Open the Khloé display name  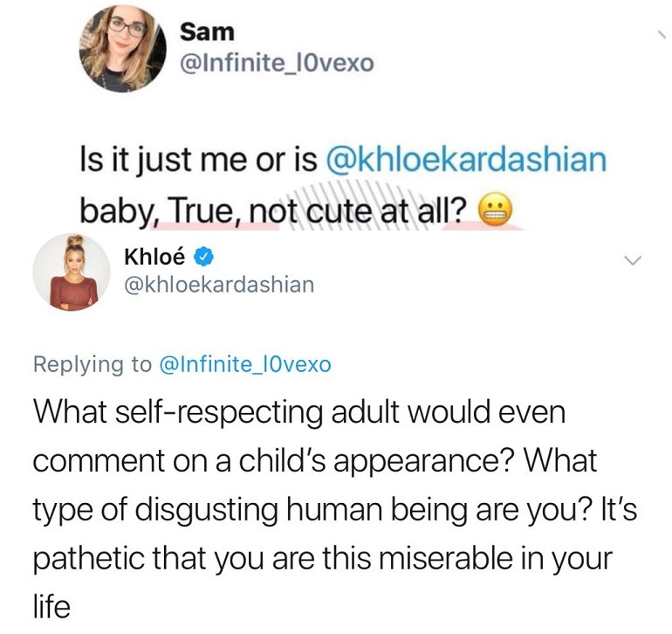click(x=155, y=258)
